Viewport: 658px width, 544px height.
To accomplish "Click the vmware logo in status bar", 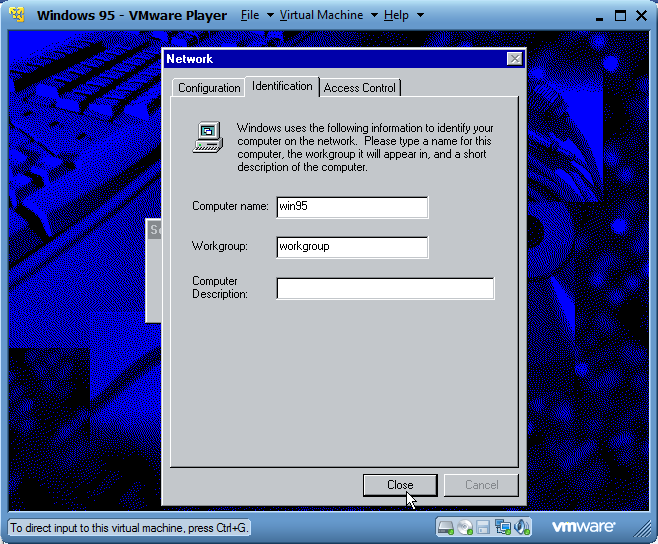I will pos(583,527).
